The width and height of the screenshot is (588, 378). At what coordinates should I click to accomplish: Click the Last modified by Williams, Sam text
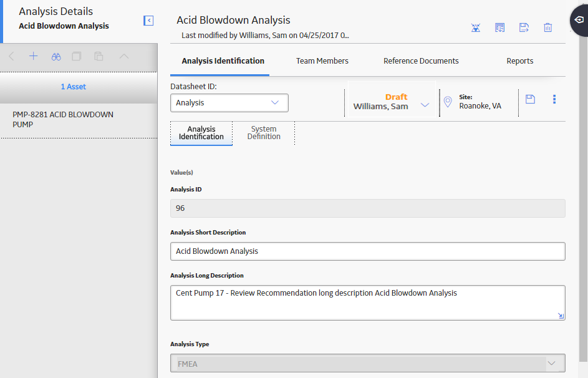click(265, 36)
